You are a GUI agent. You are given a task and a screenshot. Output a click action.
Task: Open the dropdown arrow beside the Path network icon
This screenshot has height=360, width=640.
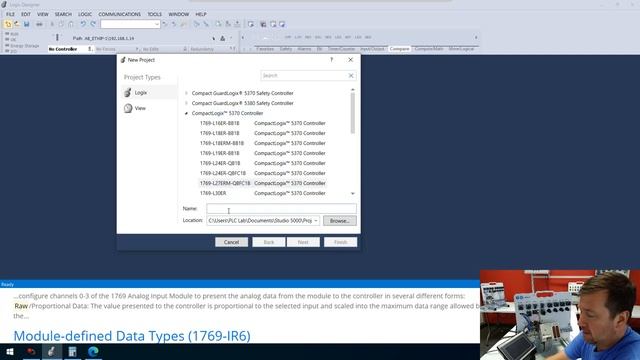(x=231, y=38)
